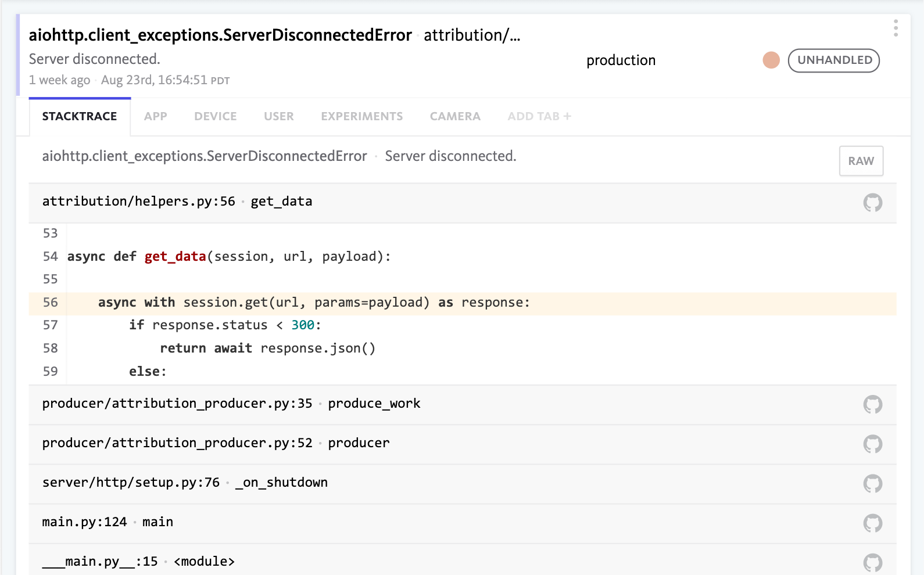
Task: Expand the attribution_producer.py:52 producer frame
Action: pos(463,444)
